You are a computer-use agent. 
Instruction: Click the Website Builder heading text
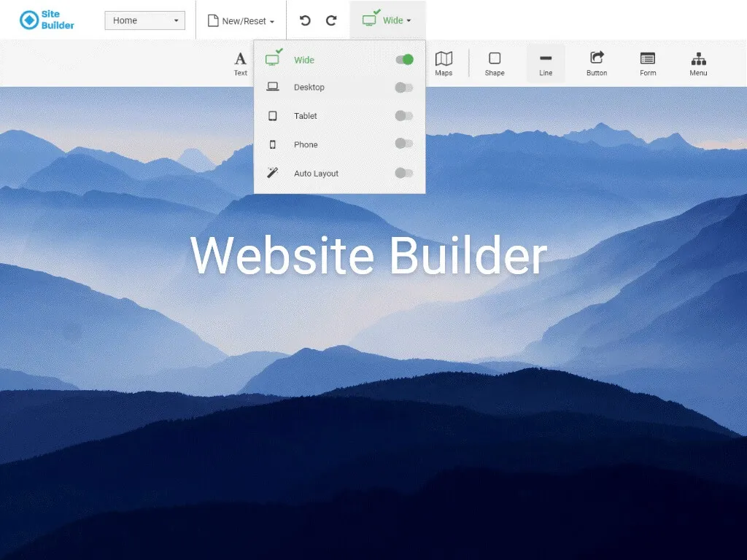click(368, 255)
